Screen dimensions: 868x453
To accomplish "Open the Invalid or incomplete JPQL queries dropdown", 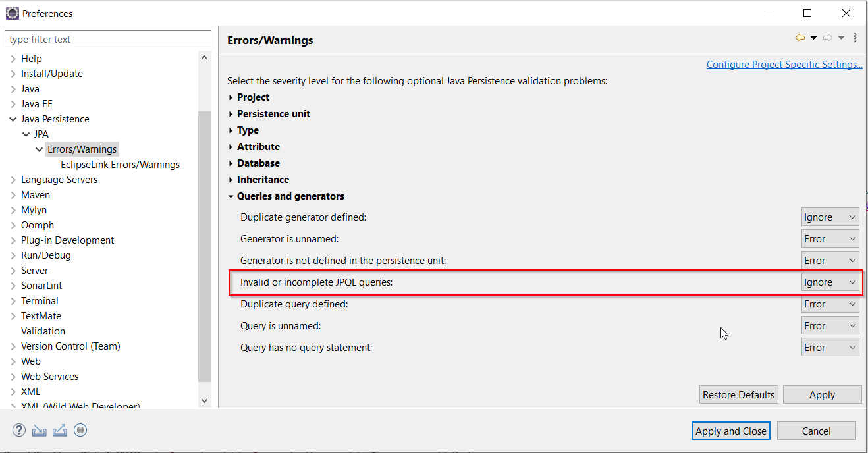I will click(x=830, y=282).
